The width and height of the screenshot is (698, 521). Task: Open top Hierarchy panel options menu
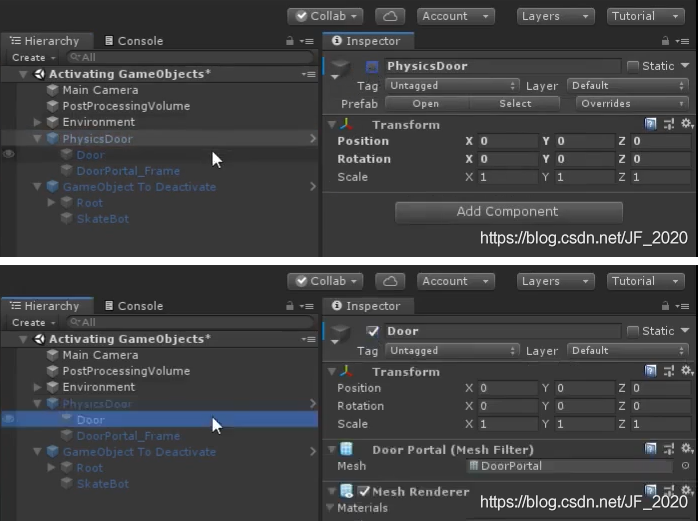(x=307, y=41)
